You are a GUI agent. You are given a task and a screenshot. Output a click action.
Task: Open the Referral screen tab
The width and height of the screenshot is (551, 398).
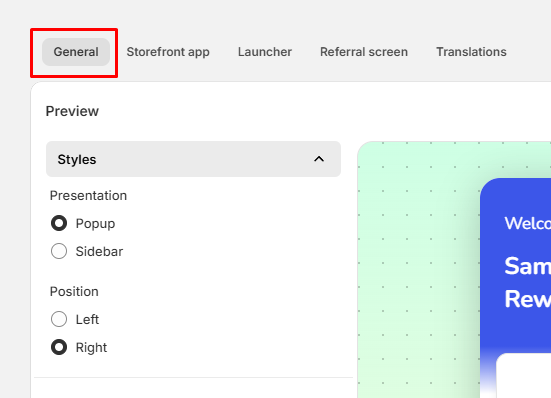364,52
